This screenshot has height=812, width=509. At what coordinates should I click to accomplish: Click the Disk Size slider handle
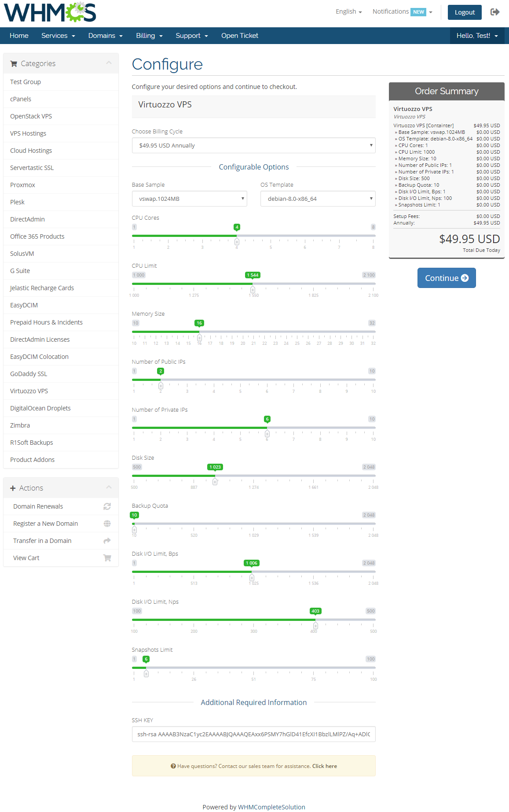click(215, 481)
